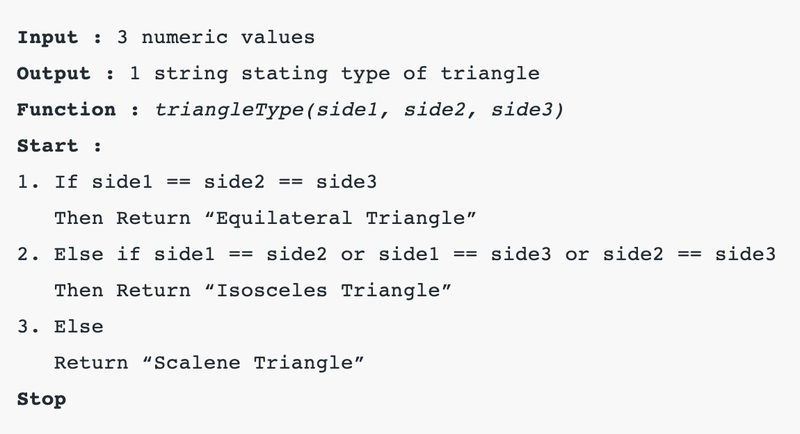This screenshot has width=800, height=434.
Task: Click the 'Scalene Triangle' return string
Action: click(x=253, y=363)
